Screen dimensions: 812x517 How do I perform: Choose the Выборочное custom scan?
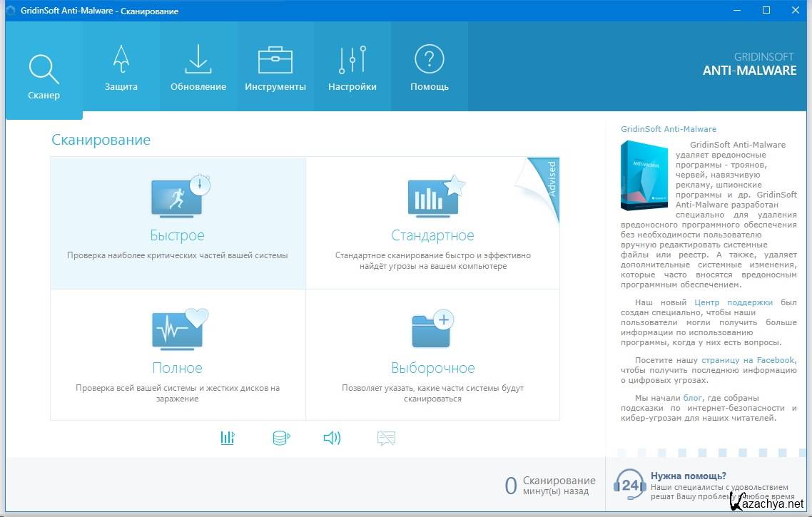432,354
